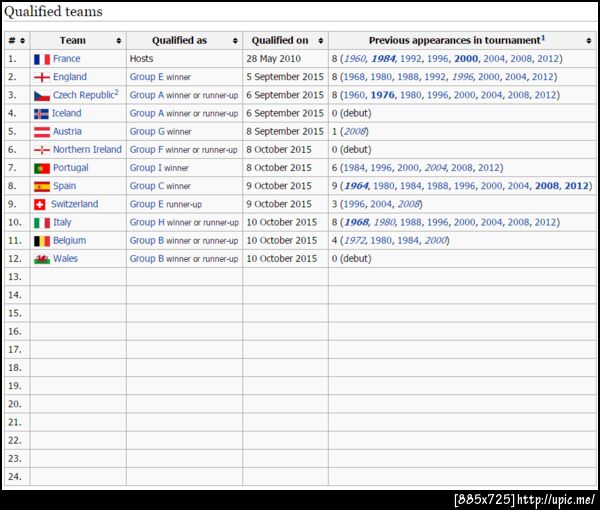Open bold 2012 link in Spain row
Screen dimensions: 600x510
(x=577, y=186)
